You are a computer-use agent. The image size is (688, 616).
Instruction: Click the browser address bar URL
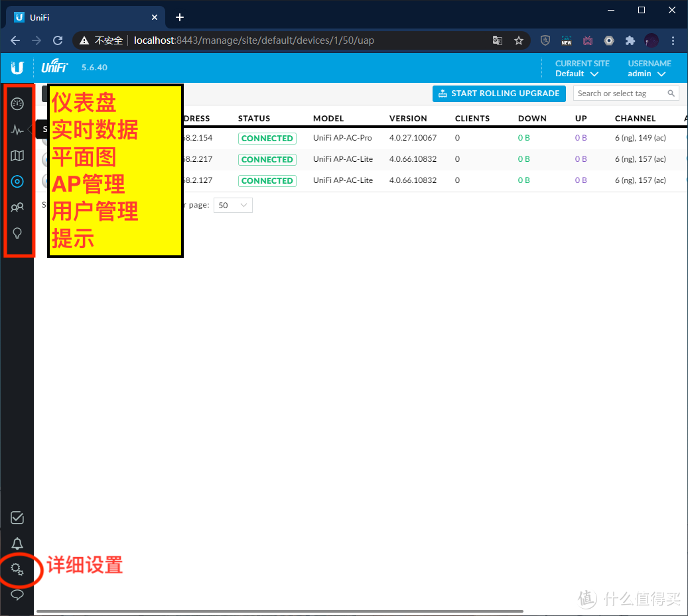pos(254,40)
